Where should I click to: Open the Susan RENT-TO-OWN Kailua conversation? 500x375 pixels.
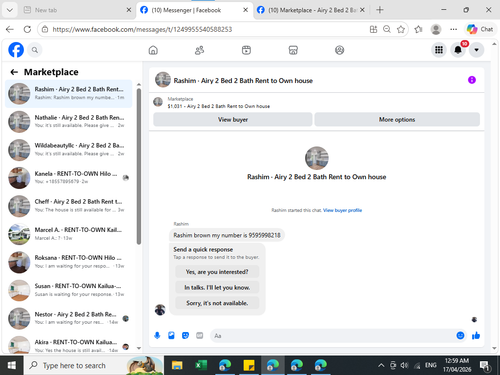[x=69, y=290]
